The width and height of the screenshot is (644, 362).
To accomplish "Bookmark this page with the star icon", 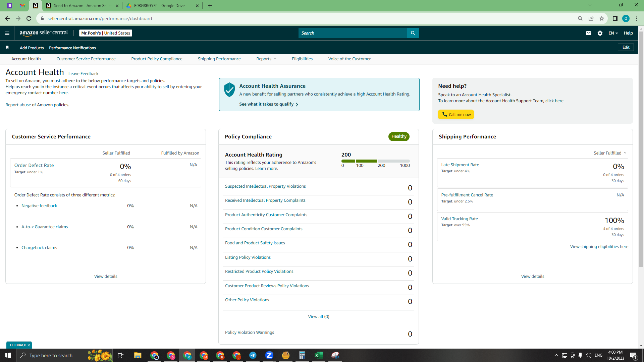I will [x=602, y=18].
